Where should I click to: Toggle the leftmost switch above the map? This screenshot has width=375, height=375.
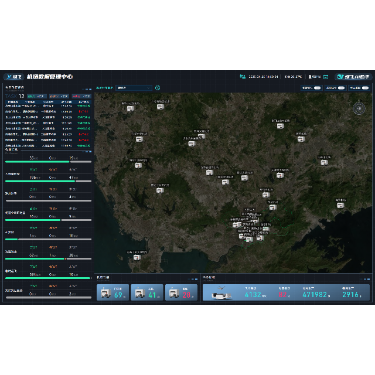[x=317, y=88]
